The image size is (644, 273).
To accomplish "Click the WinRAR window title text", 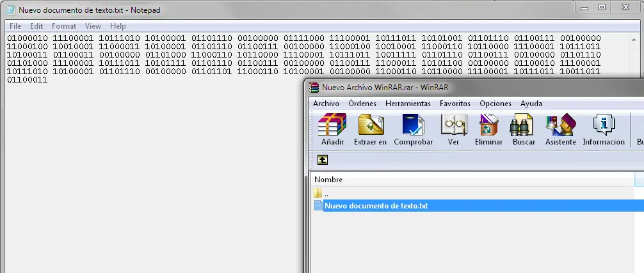I will (x=385, y=88).
